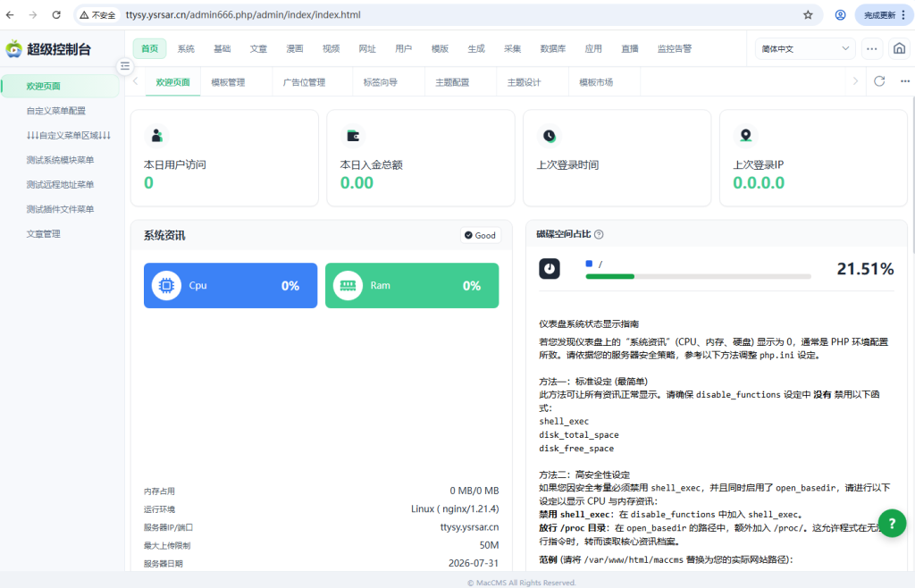Click the Good status badge
Viewport: 915px width, 588px height.
click(480, 235)
